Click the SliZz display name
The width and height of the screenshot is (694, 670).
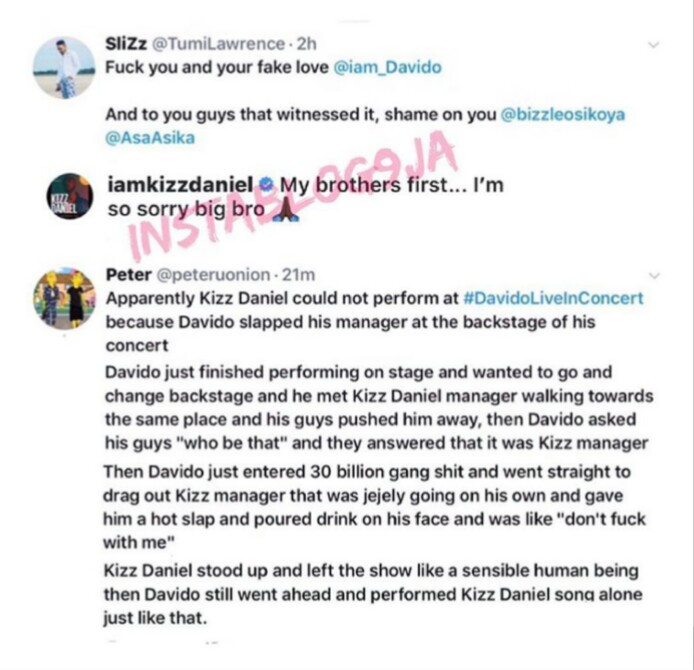coord(127,44)
